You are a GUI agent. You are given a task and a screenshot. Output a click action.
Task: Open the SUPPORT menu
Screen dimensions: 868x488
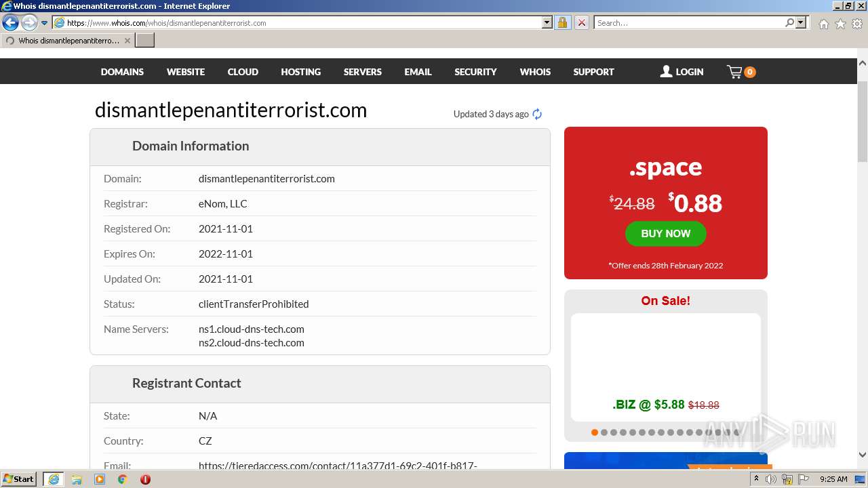593,72
